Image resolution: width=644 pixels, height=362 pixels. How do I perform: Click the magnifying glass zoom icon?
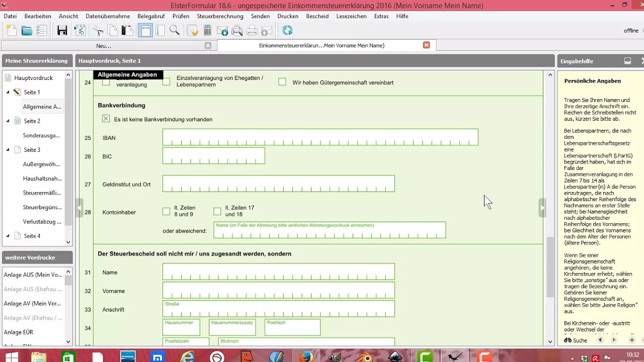[175, 31]
